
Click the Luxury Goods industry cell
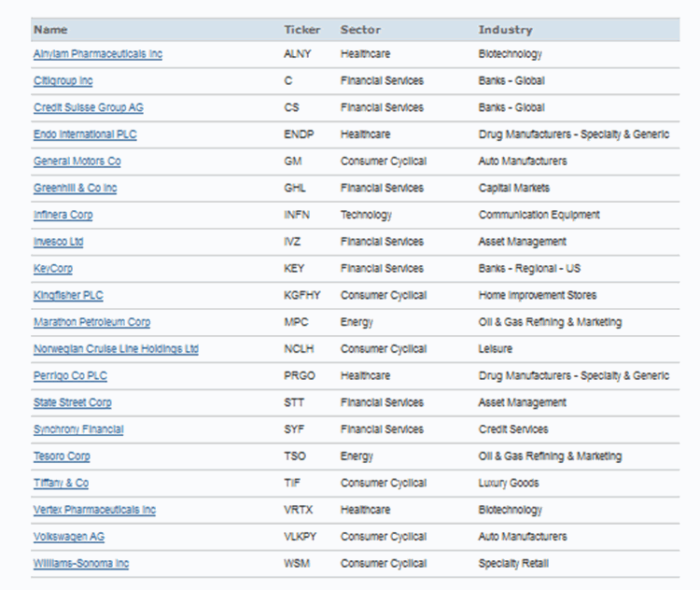[509, 483]
